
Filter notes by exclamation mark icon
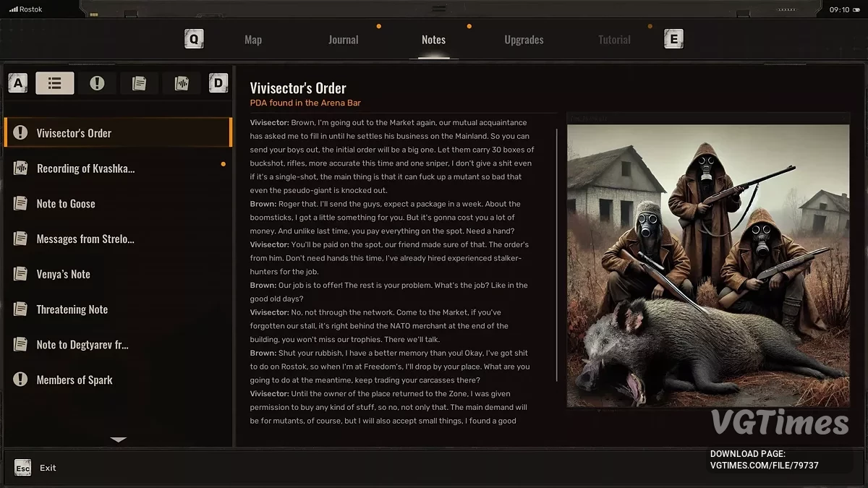(97, 83)
